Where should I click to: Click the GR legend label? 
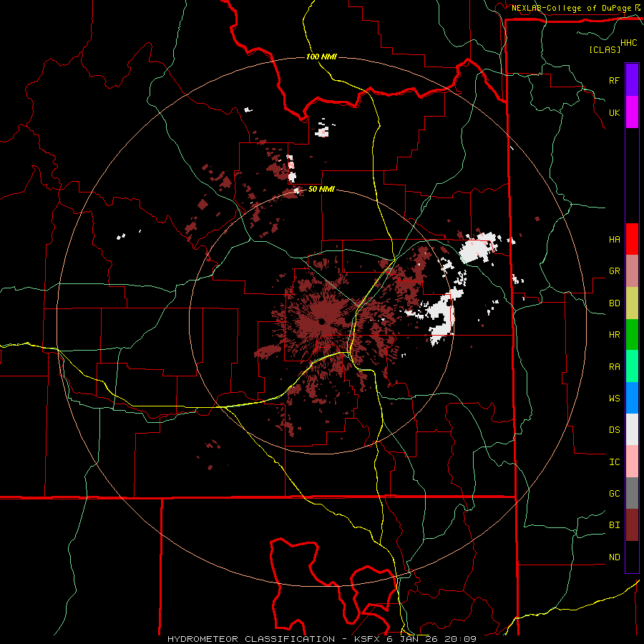pos(614,271)
